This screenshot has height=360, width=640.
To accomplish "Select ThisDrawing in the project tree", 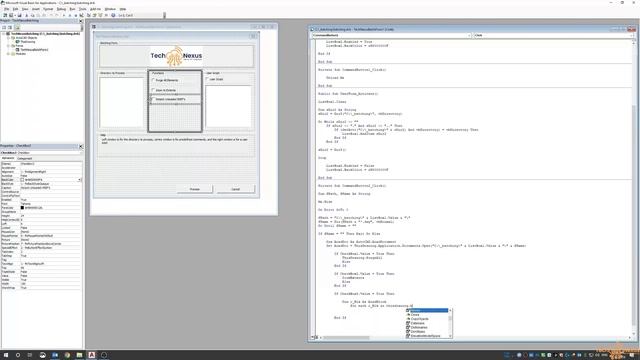I will coord(28,42).
